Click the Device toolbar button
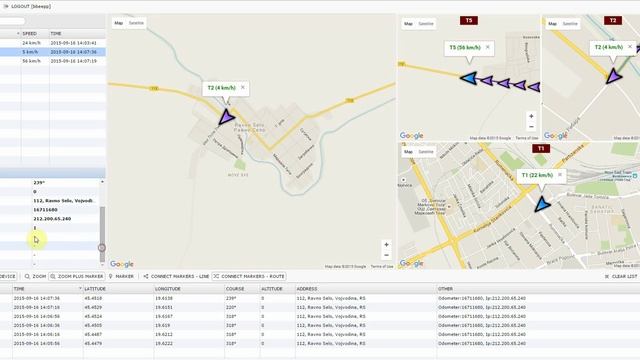640x360 pixels. (x=8, y=276)
